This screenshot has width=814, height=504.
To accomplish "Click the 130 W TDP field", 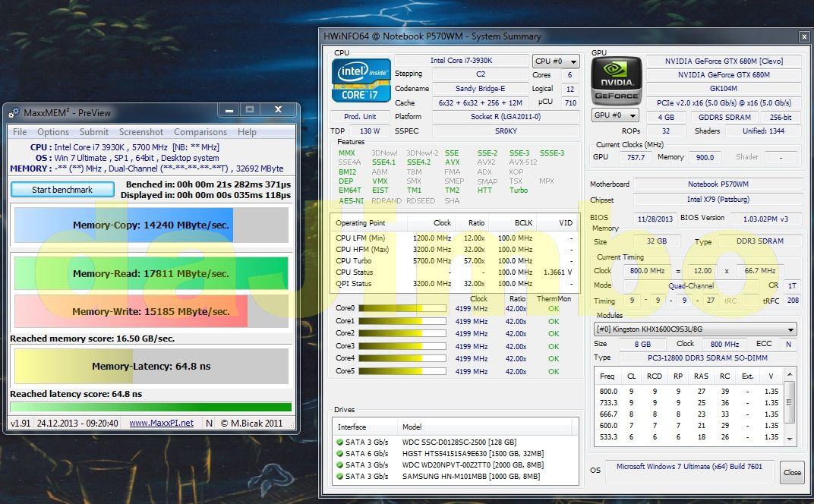I will click(370, 131).
